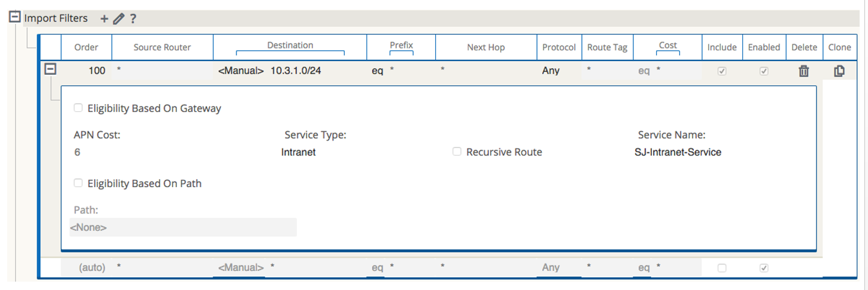The height and width of the screenshot is (290, 868).
Task: Clone filter 100 with the copy icon
Action: 839,71
